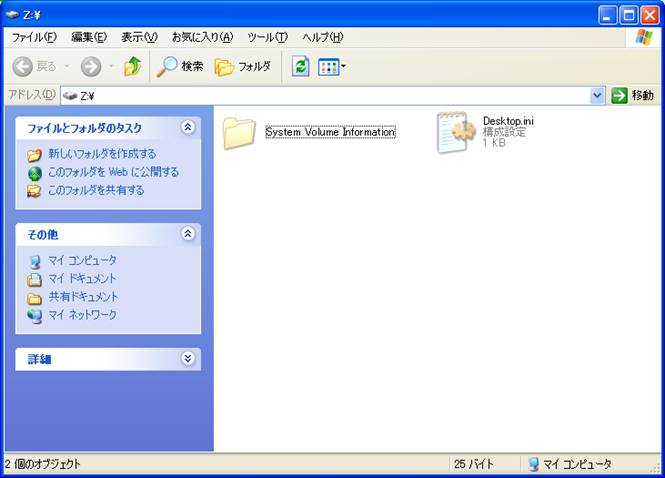Select the System Volume Information folder icon

(239, 133)
